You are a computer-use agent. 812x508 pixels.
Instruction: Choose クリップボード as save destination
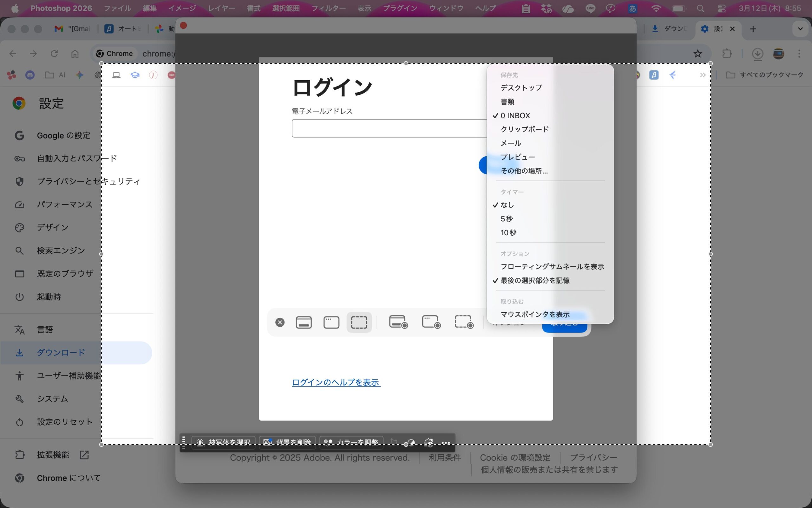pyautogui.click(x=524, y=129)
